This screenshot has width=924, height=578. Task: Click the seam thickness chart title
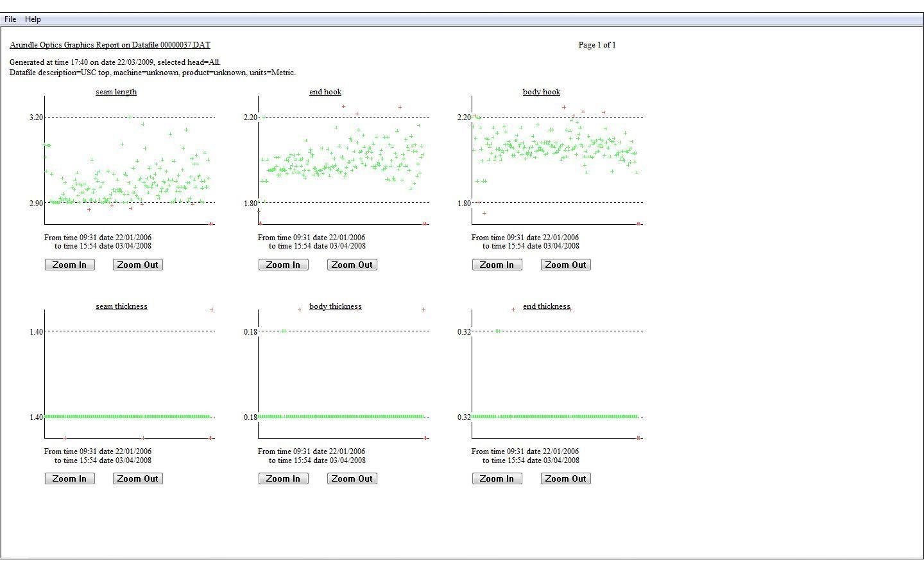pyautogui.click(x=121, y=306)
